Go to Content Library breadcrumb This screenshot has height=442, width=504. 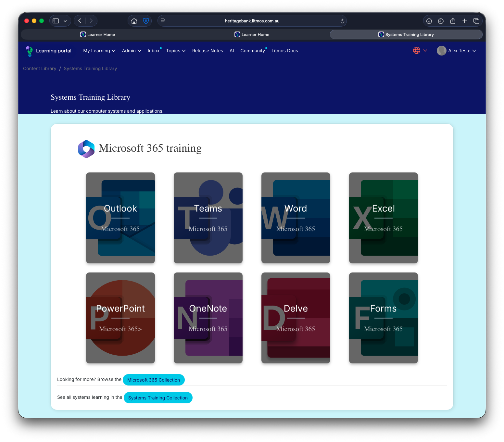(40, 69)
